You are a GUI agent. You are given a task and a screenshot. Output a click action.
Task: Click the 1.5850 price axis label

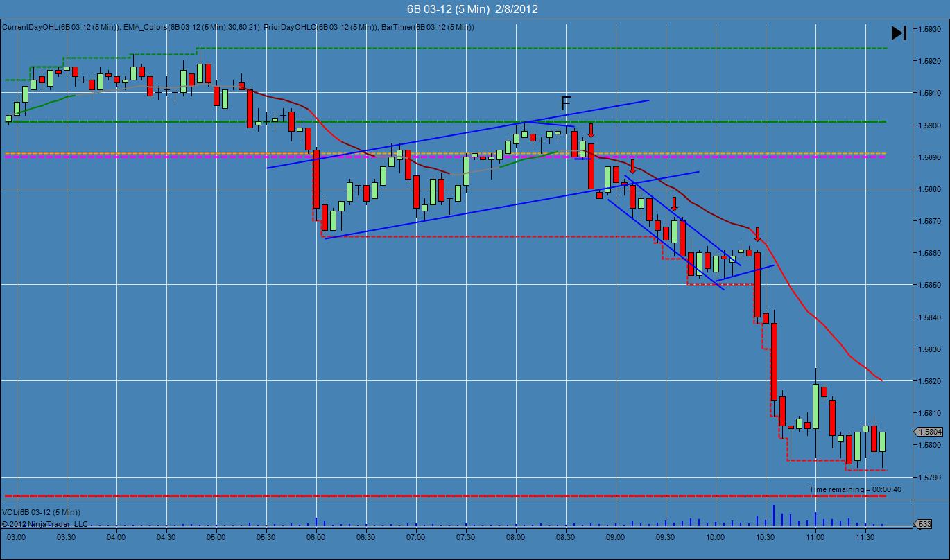[930, 285]
